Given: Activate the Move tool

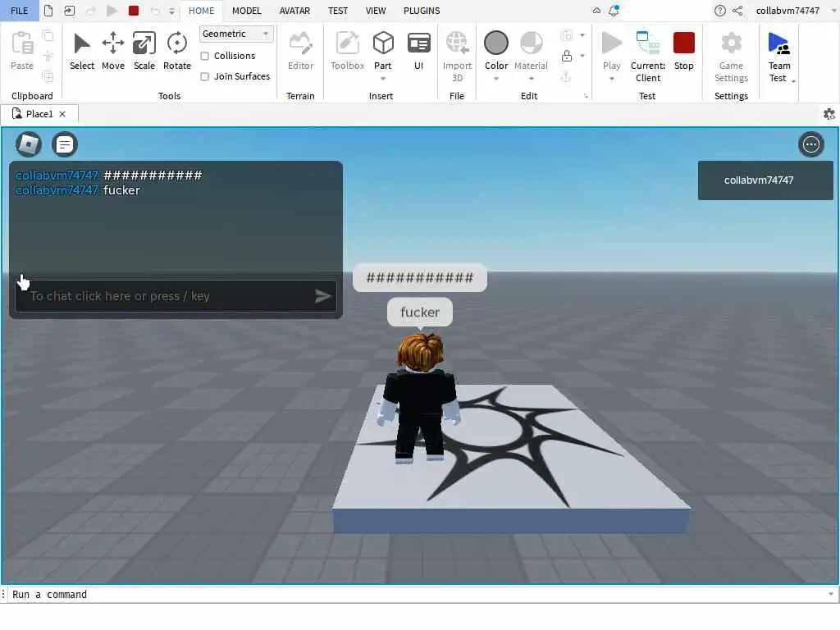Looking at the screenshot, I should tap(113, 51).
